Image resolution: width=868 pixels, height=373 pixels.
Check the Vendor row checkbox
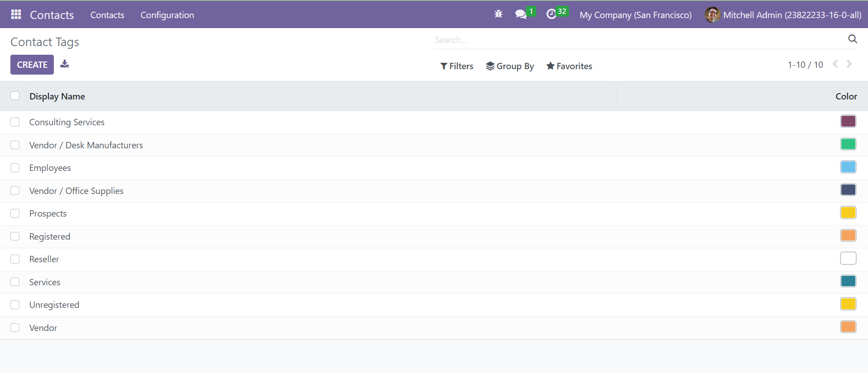pyautogui.click(x=15, y=328)
